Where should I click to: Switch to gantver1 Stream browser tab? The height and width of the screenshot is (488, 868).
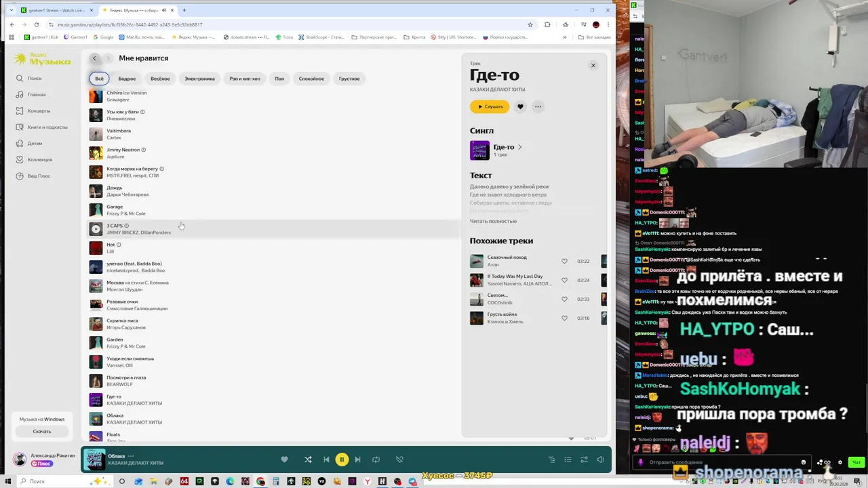(56, 10)
